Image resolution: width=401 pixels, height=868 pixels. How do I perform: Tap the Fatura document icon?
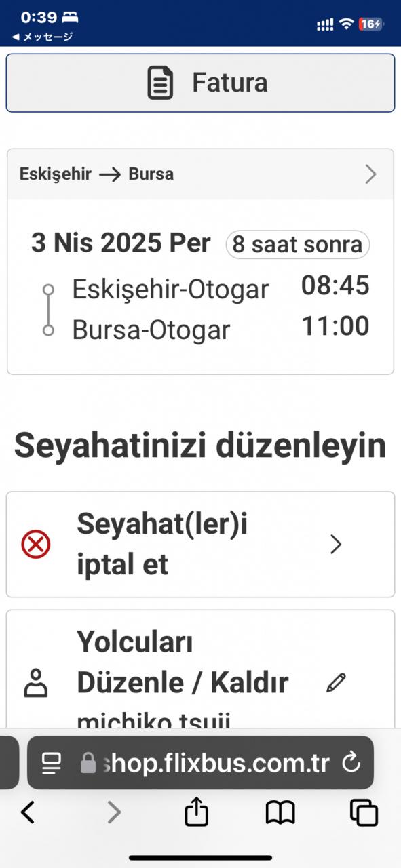coord(160,83)
